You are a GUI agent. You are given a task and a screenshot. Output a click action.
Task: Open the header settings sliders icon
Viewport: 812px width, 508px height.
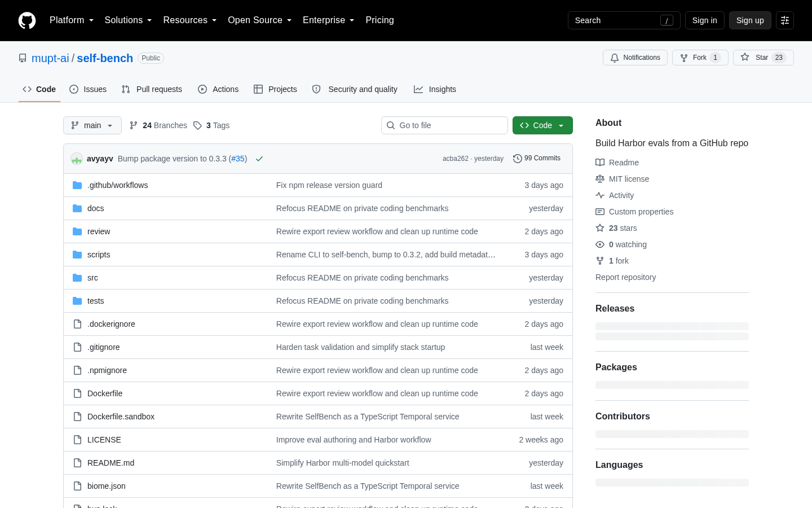pyautogui.click(x=785, y=20)
